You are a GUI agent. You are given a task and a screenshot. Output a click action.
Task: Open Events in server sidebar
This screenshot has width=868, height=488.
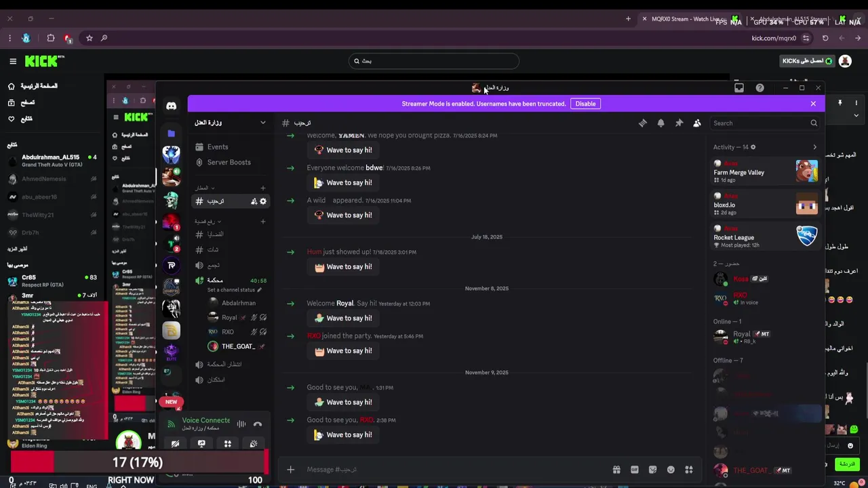pyautogui.click(x=230, y=147)
